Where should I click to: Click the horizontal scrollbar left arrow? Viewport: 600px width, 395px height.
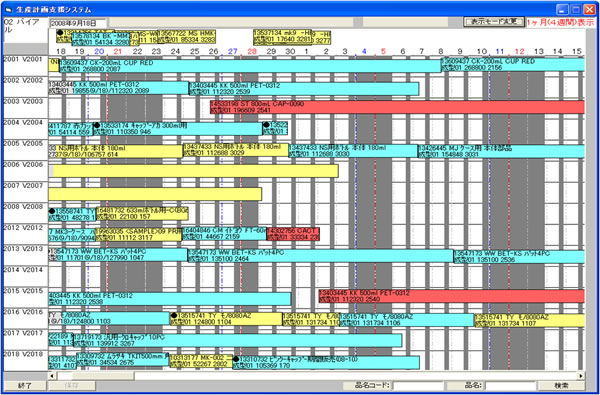[x=52, y=376]
